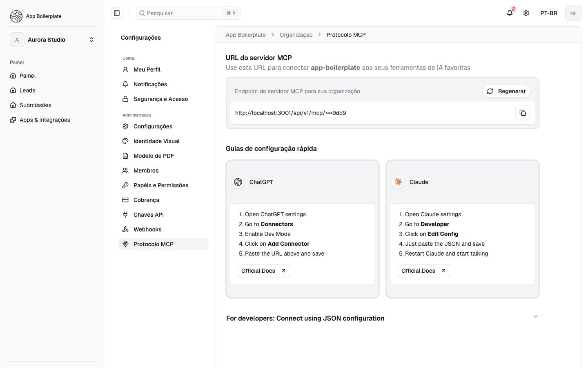Click the Regenerar button
Screen dimensions: 588x368
(506, 91)
